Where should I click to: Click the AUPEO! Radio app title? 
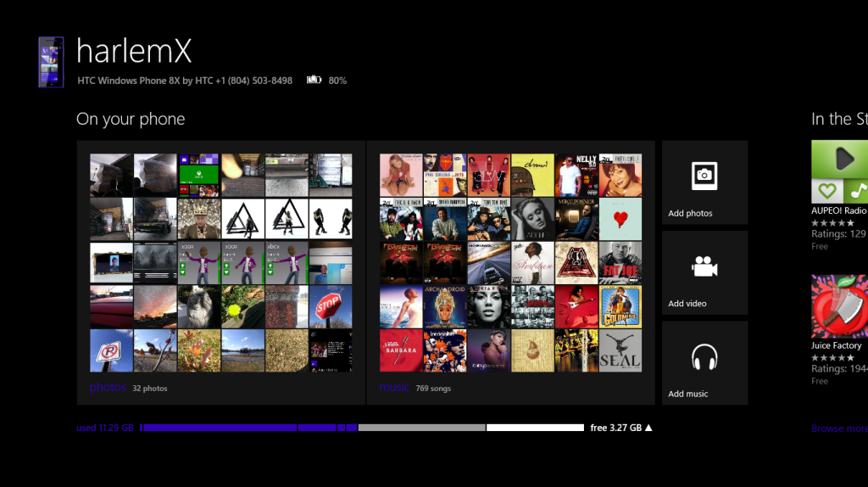coord(839,210)
